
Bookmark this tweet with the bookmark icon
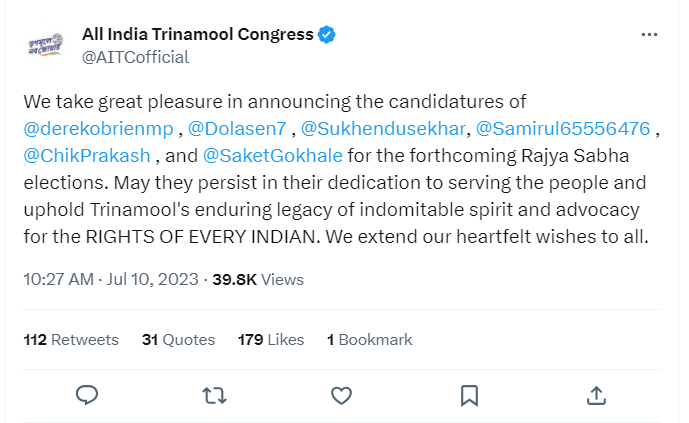pos(468,396)
